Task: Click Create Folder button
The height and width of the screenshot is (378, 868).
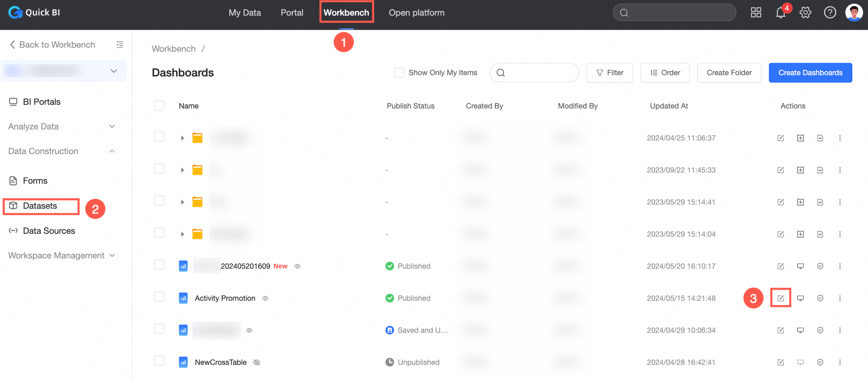Action: 729,73
